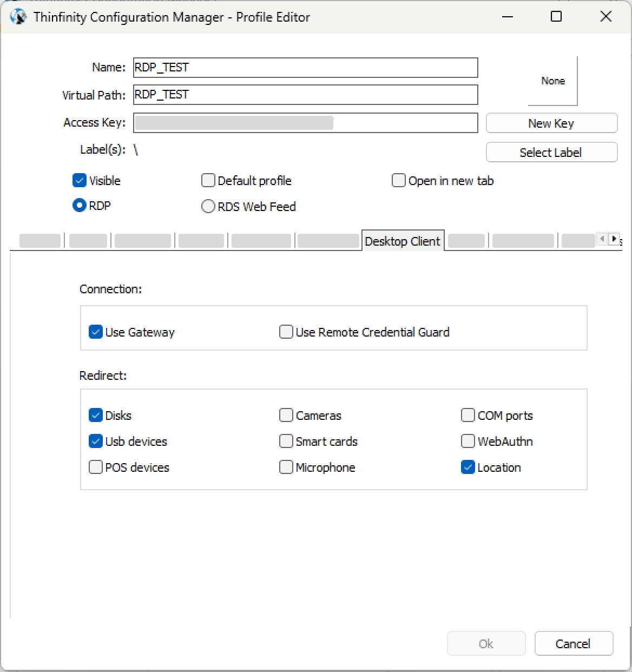Click the None icon placeholder button
This screenshot has width=632, height=672.
(x=552, y=81)
